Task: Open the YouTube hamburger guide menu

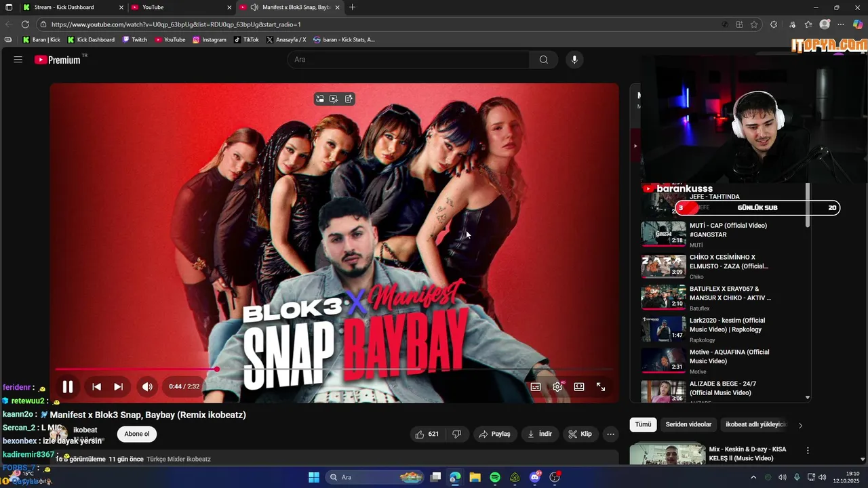Action: [18, 60]
